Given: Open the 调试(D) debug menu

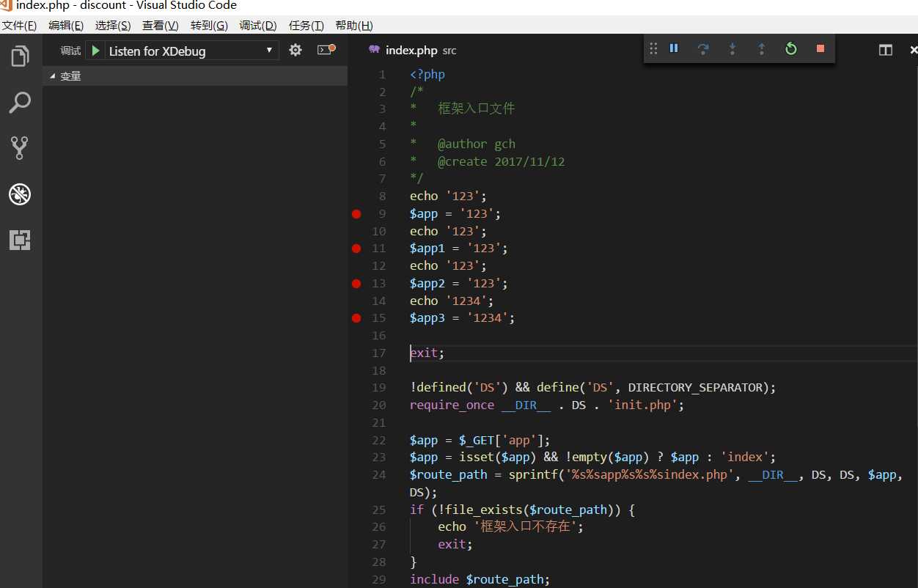Looking at the screenshot, I should [258, 26].
